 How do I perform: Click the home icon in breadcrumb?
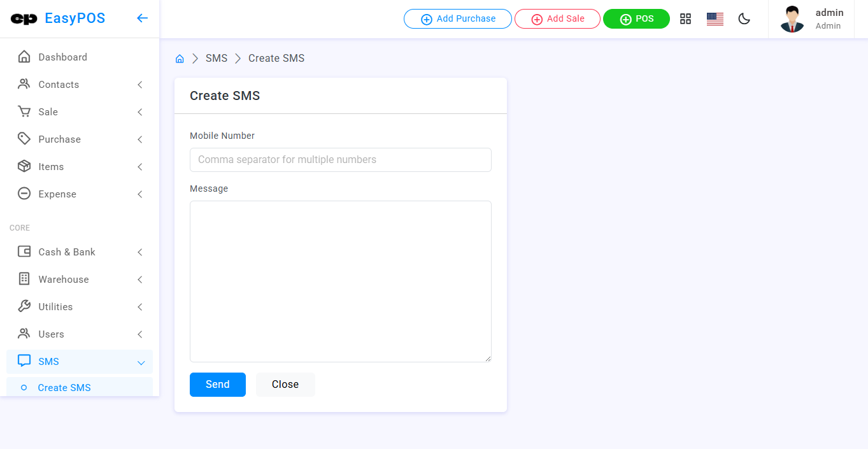point(180,59)
